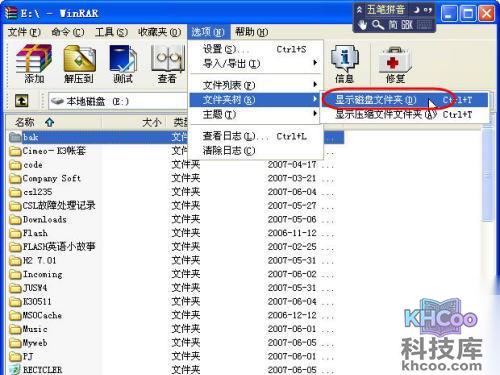Screen dimensions: 500x375
Task: Select the Cineo- K3帐套 folder row
Action: 54,151
